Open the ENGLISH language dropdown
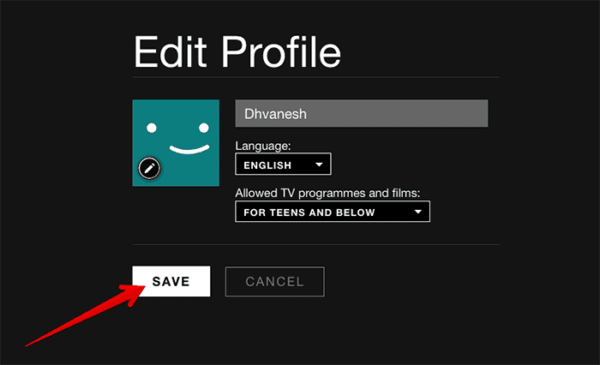 (x=283, y=164)
